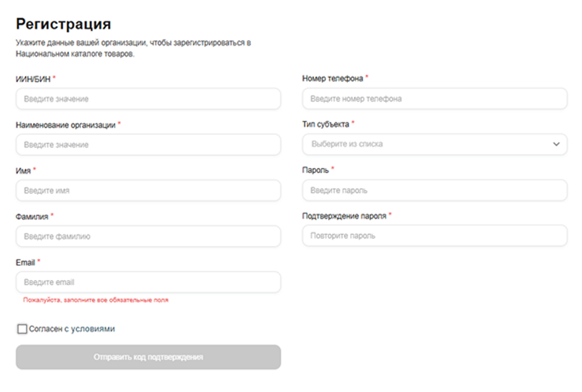Screen dimensions: 582x392
Task: Focus the Номер телефона field
Action: coord(434,99)
